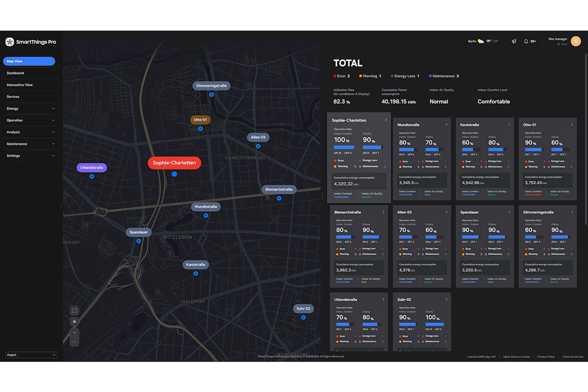Click the Privacy Policy link

point(546,357)
